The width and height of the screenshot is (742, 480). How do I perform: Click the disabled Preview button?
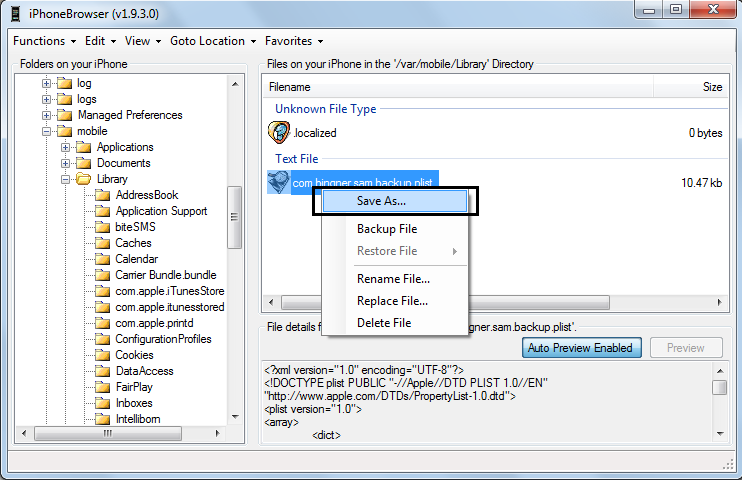point(686,348)
